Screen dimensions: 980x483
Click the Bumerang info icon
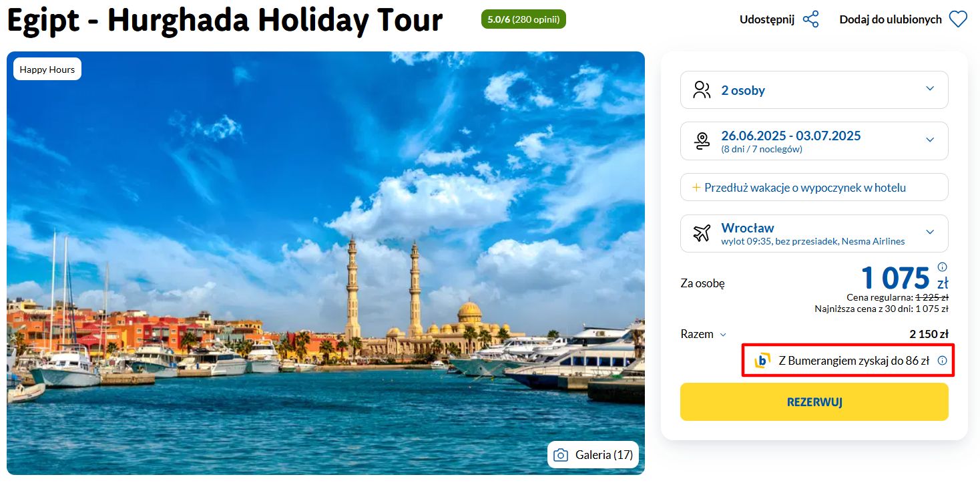[x=942, y=360]
